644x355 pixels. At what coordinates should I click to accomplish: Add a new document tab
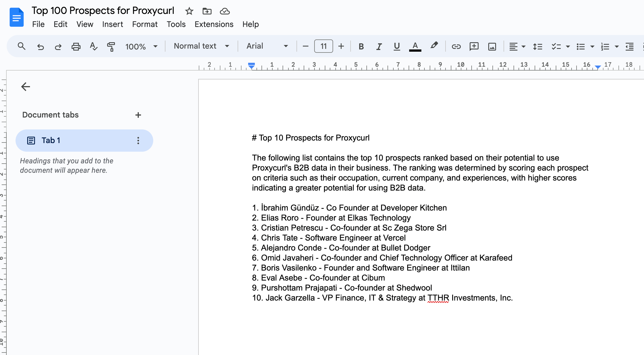(138, 115)
